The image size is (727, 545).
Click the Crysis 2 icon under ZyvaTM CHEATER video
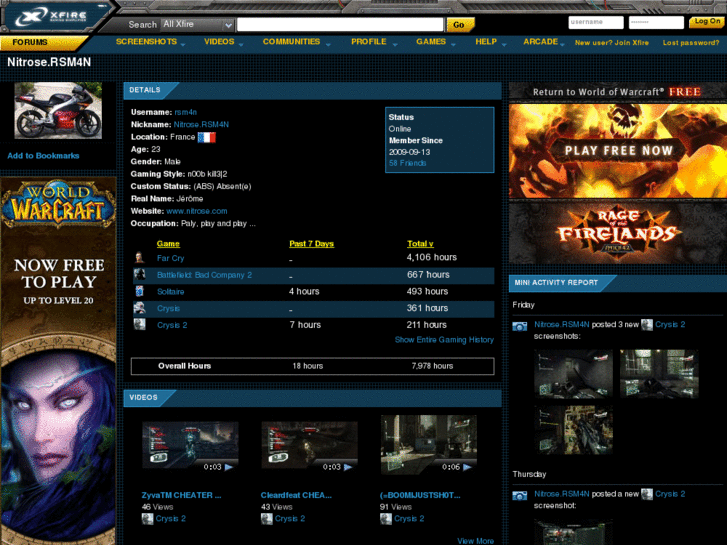147,519
